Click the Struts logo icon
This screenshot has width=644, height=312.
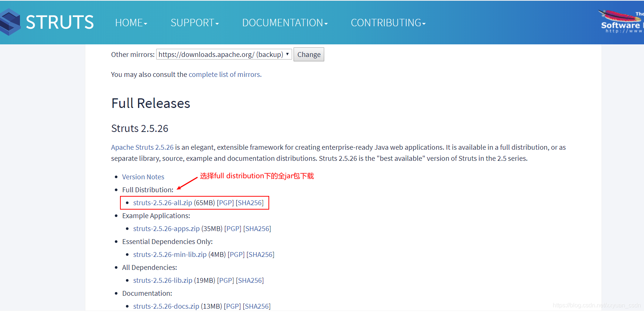point(10,22)
